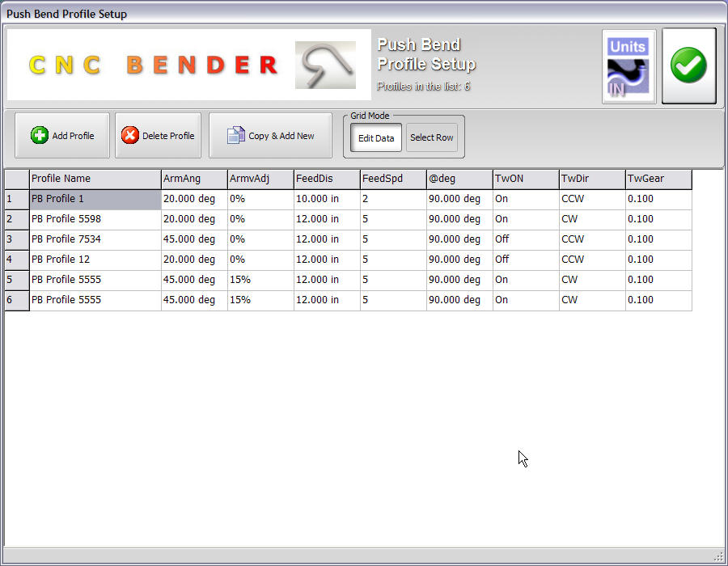This screenshot has width=728, height=566.
Task: Open TwDir cell of PB Profile 1
Action: tap(591, 199)
